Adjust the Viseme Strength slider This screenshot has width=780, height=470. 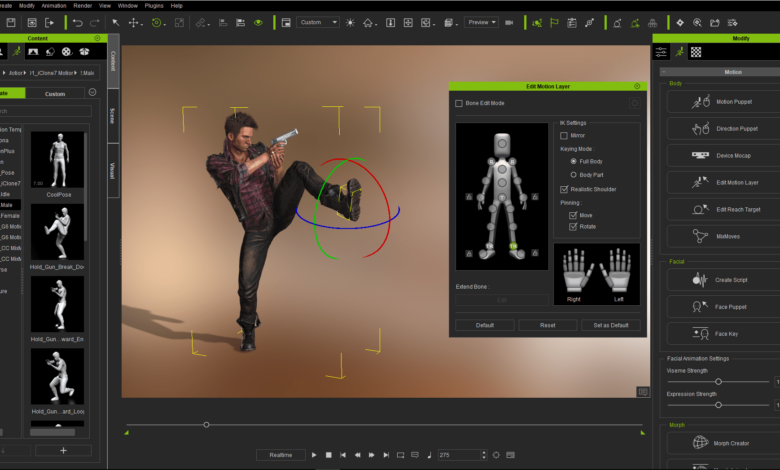[718, 381]
